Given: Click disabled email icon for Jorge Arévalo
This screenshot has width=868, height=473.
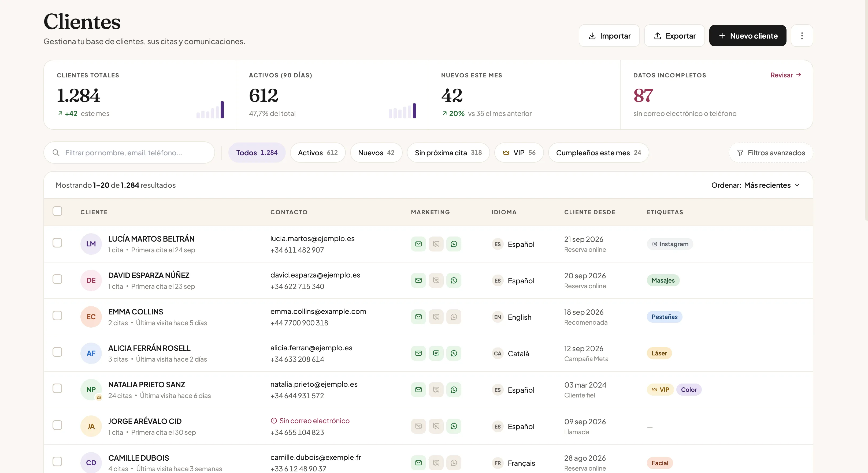Looking at the screenshot, I should [x=418, y=426].
